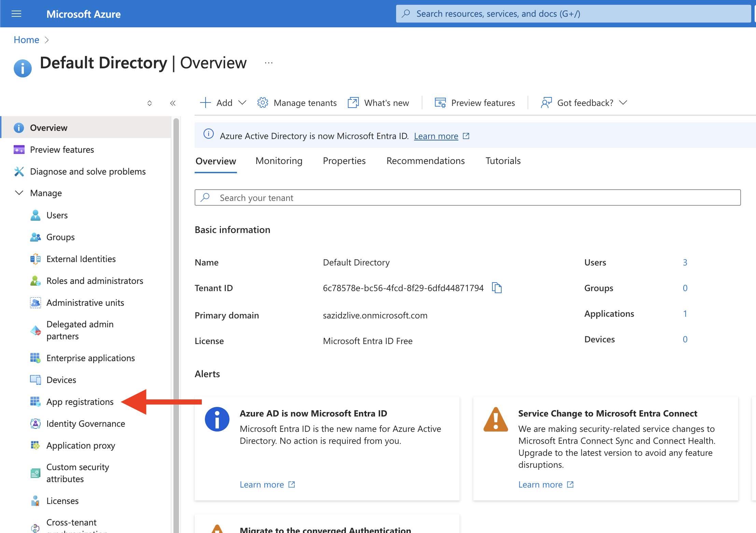Click the Roles and administrators icon
756x533 pixels.
click(35, 281)
